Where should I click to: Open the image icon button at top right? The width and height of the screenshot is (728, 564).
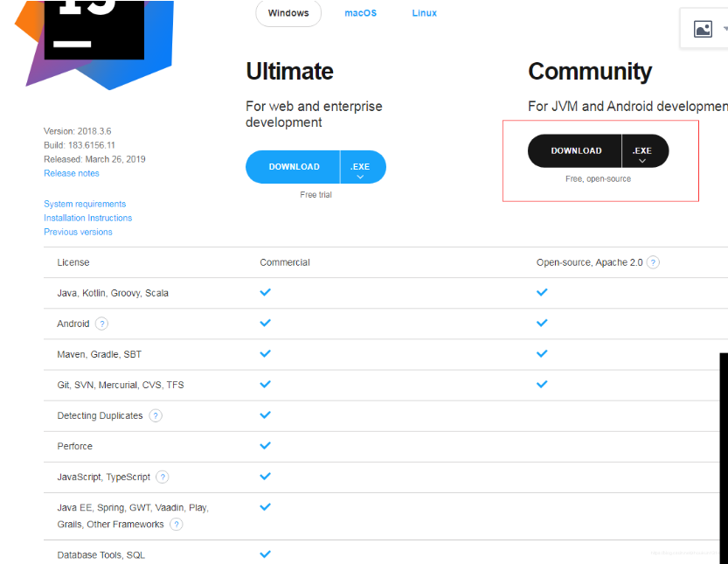(x=703, y=29)
